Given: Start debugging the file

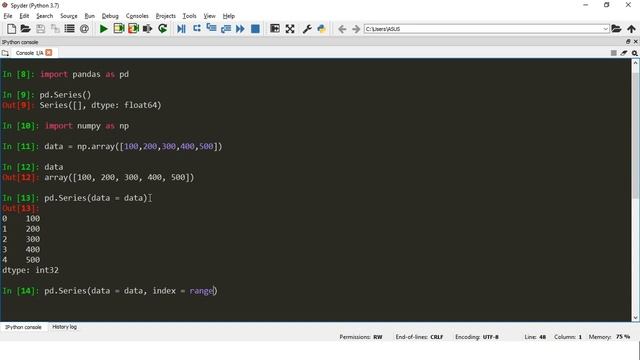Looking at the screenshot, I should click(181, 29).
